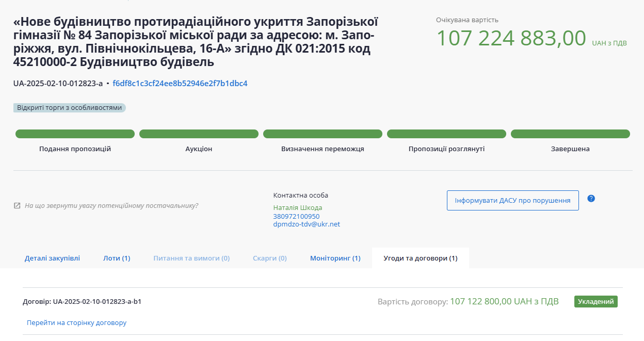This screenshot has height=341, width=644.
Task: Select the Скарги (0) tab
Action: click(269, 258)
